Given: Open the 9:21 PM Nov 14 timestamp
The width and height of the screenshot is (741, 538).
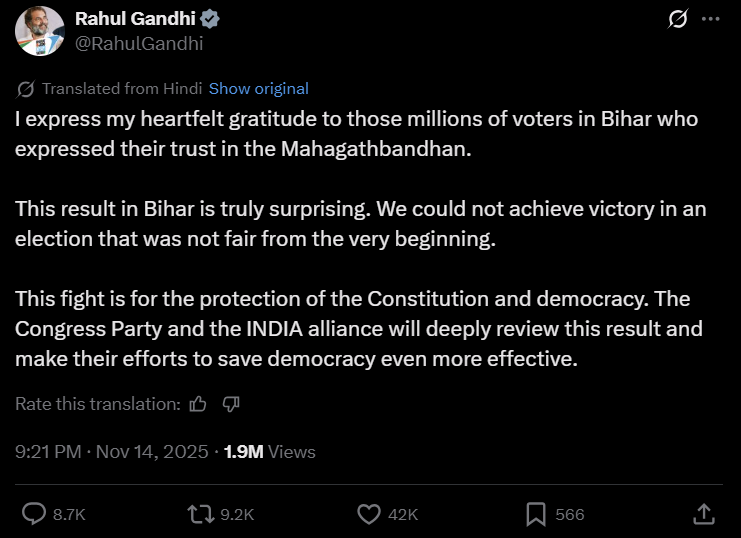Looking at the screenshot, I should pos(110,452).
